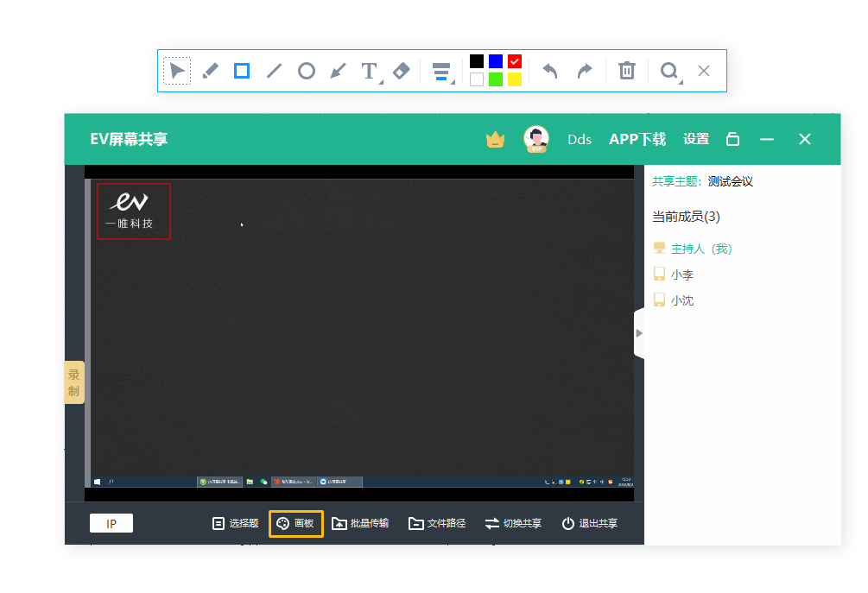The height and width of the screenshot is (593, 868).
Task: Collapse the members side panel
Action: 638,331
